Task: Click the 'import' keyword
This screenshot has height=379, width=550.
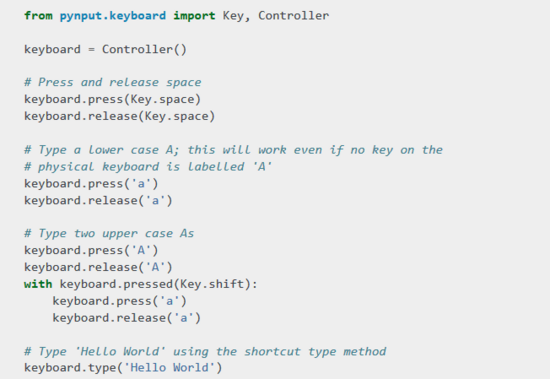Action: (194, 16)
